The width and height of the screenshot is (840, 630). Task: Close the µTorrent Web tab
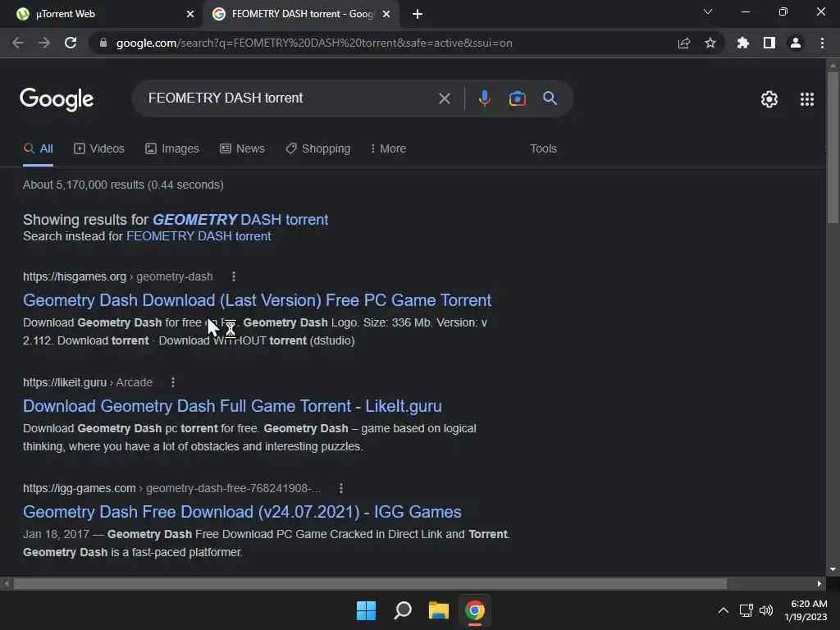(190, 15)
